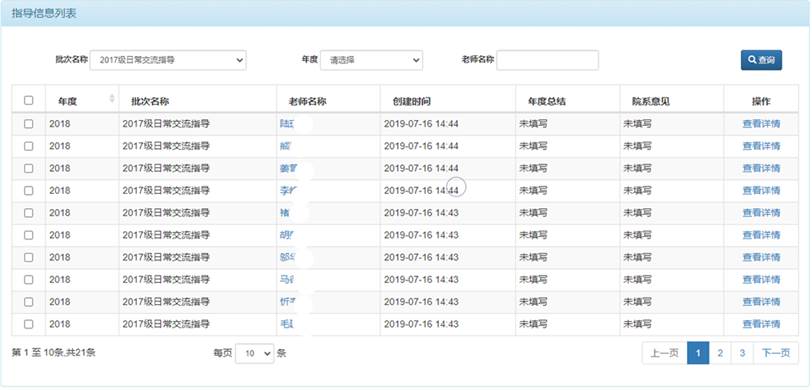Image resolution: width=812 pixels, height=390 pixels.
Task: Go to page 2 in pagination
Action: pos(720,353)
